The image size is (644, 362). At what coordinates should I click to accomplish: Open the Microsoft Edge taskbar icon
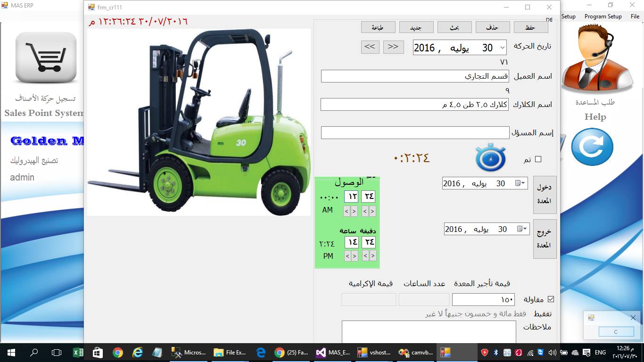(x=261, y=353)
